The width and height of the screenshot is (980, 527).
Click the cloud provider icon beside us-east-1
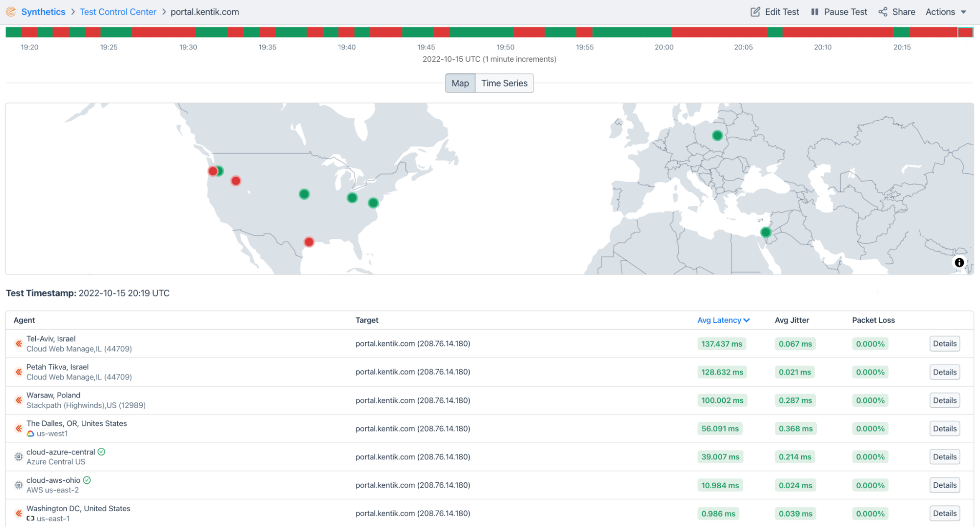pos(30,519)
